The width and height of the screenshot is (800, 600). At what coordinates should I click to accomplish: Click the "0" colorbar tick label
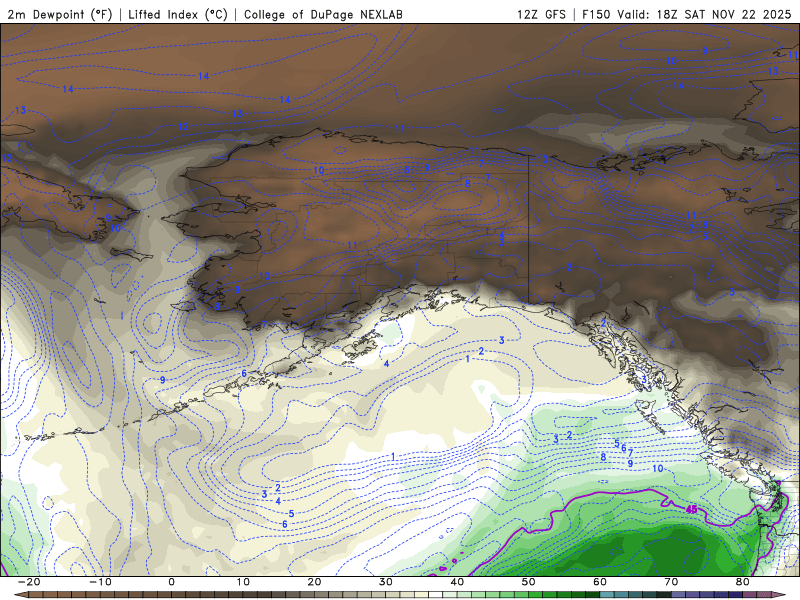click(x=171, y=582)
